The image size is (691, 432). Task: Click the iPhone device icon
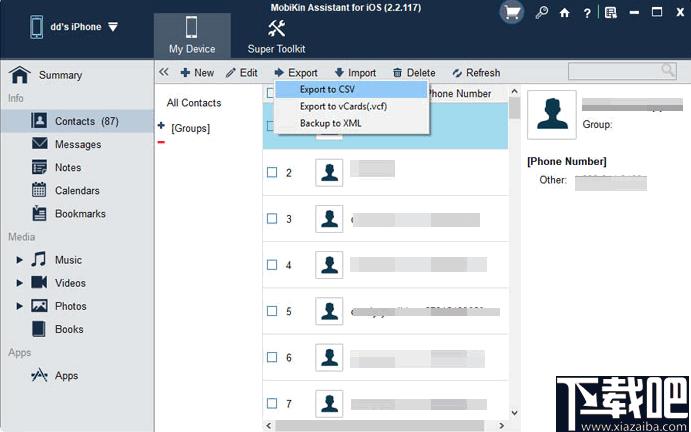[37, 27]
